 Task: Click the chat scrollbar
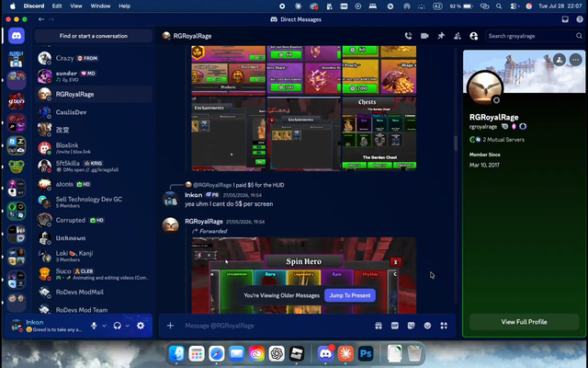(x=456, y=144)
